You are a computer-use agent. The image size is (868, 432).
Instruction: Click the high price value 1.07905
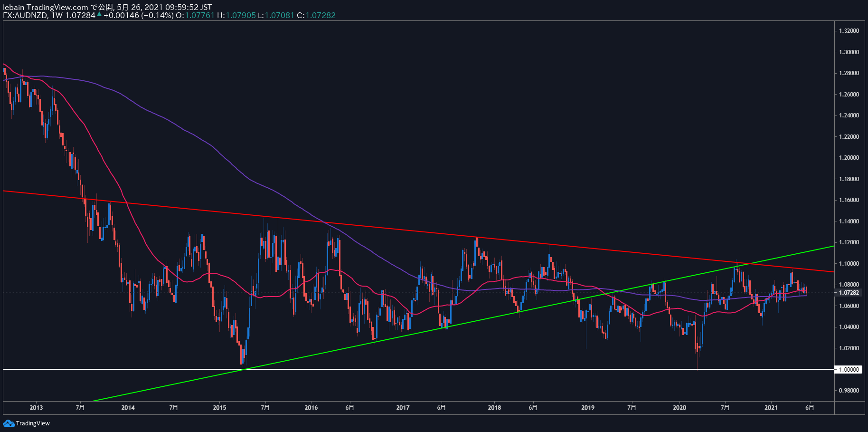point(241,15)
